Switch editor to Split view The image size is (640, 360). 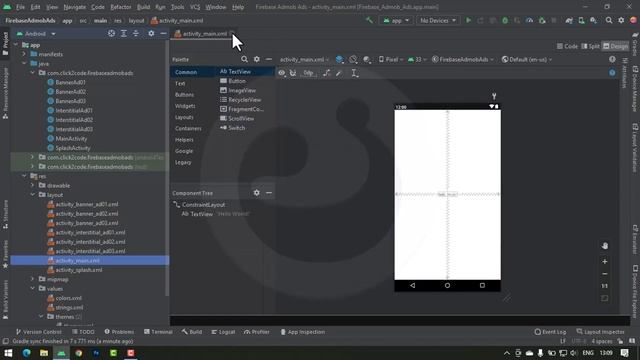[590, 46]
